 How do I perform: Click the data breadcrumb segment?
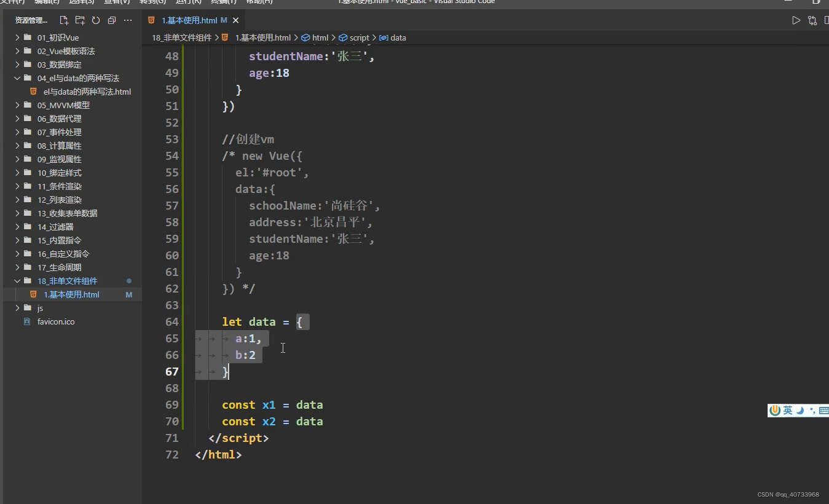tap(393, 37)
